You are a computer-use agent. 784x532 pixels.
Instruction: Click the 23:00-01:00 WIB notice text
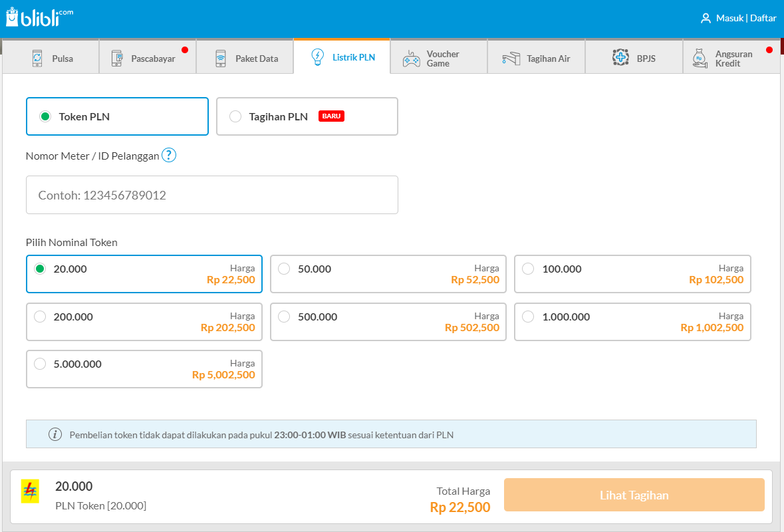[x=310, y=435]
